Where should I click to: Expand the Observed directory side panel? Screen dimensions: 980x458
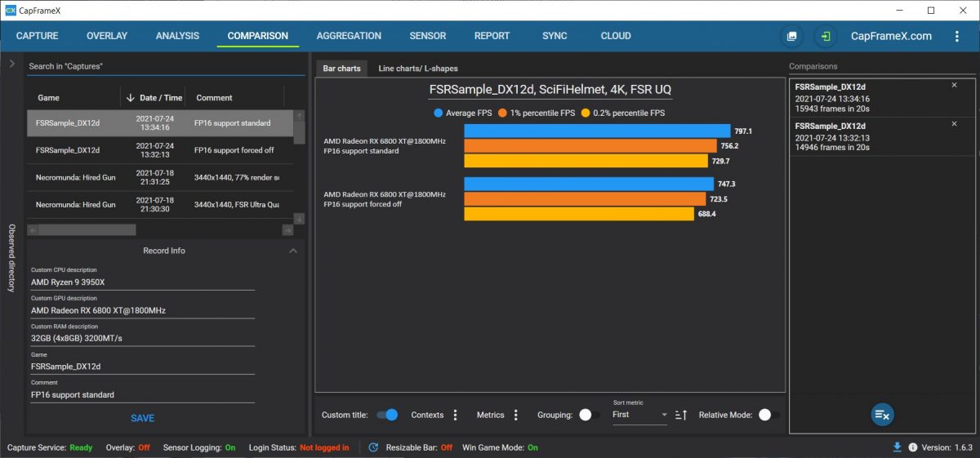click(x=12, y=64)
